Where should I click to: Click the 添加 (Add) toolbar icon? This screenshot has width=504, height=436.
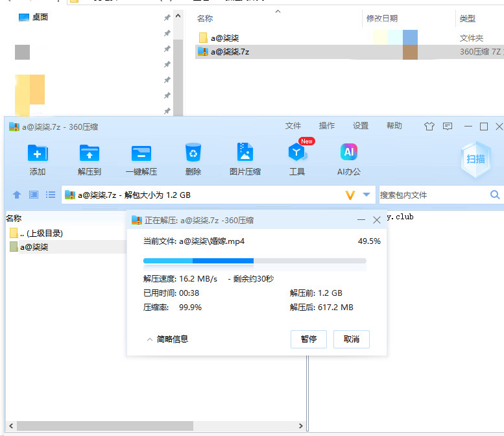point(38,153)
